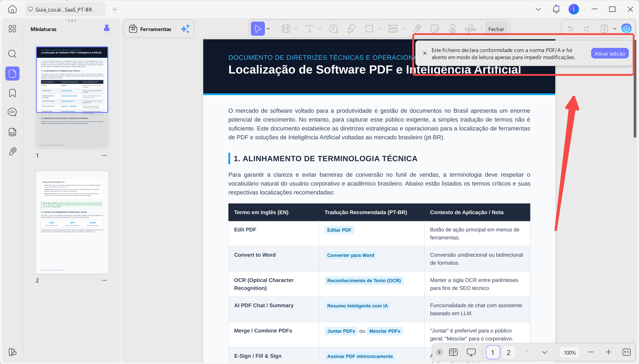Click the AI sparkle icon beside Ferramentas
Screen dimensions: 639x364
click(x=185, y=29)
